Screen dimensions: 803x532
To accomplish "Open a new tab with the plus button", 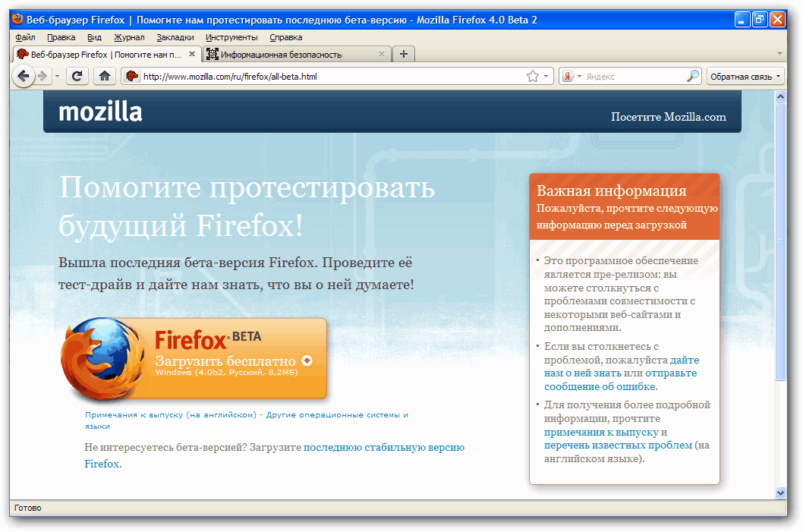I will pyautogui.click(x=404, y=54).
